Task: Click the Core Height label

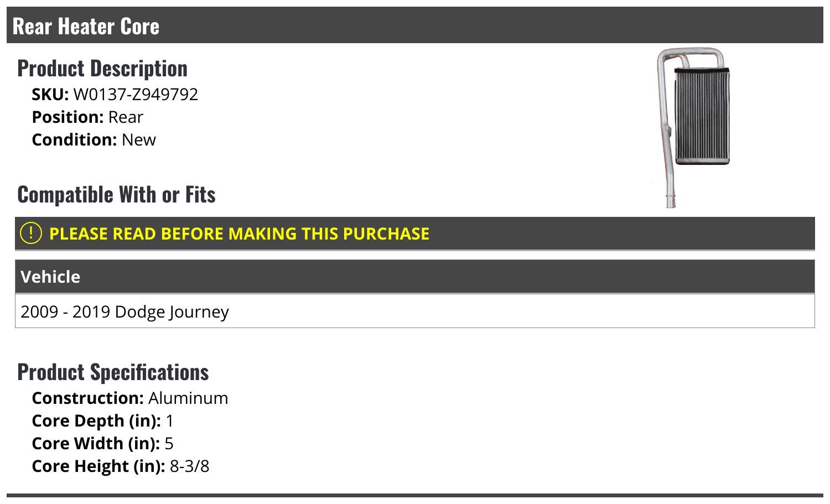Action: (98, 466)
